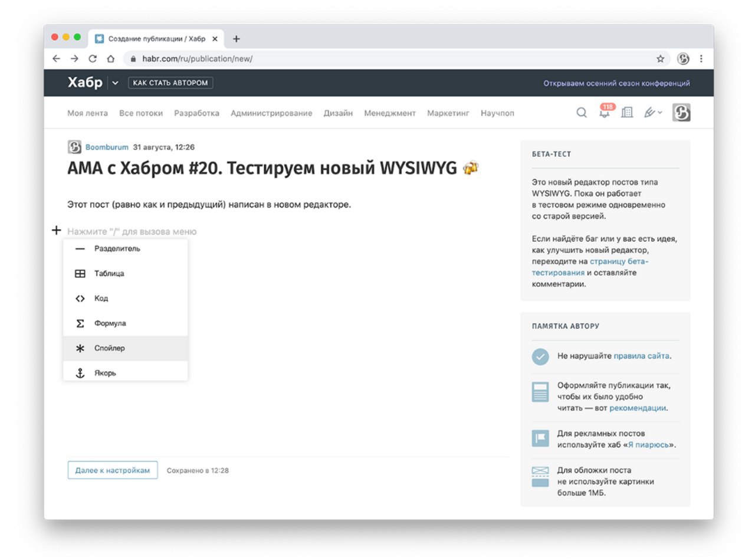Click the Boomburum author avatar
755x560 pixels.
point(74,147)
